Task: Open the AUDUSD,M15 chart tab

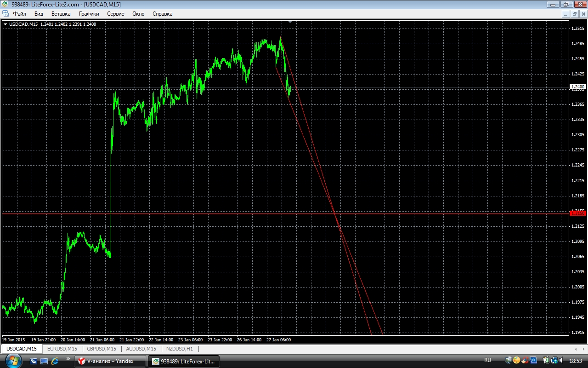Action: 141,349
